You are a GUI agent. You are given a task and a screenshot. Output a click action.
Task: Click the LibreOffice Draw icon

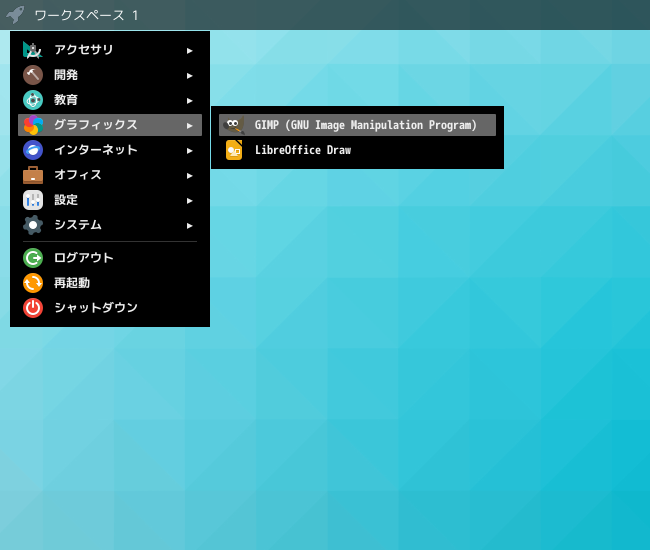click(x=234, y=150)
